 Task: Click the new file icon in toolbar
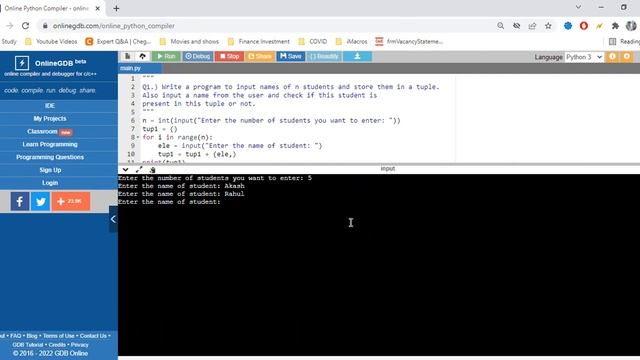click(x=127, y=56)
